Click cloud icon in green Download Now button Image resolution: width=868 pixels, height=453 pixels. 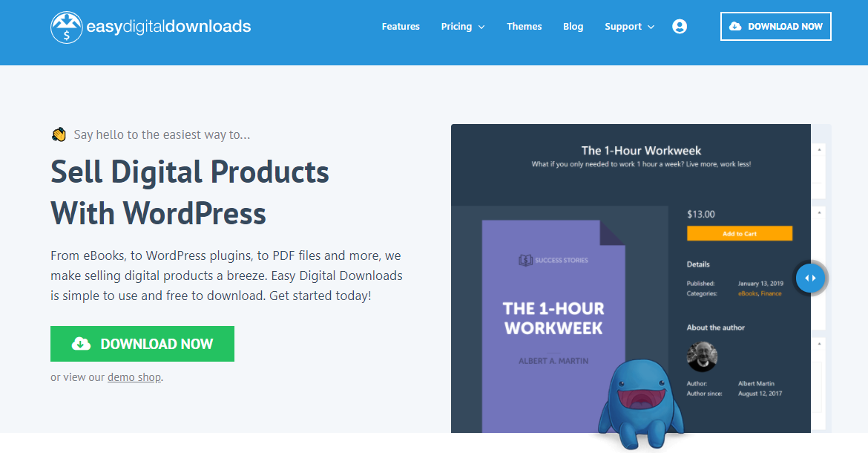point(82,344)
